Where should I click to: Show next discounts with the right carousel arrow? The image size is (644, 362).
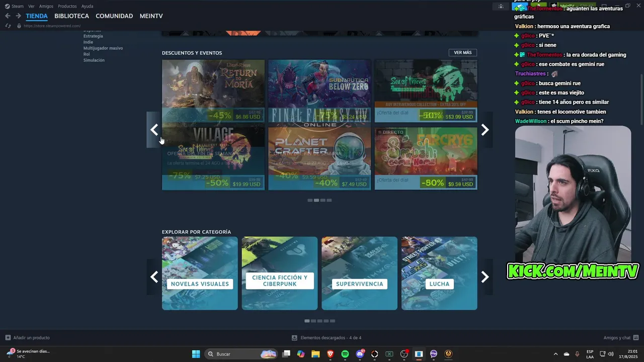click(x=485, y=130)
